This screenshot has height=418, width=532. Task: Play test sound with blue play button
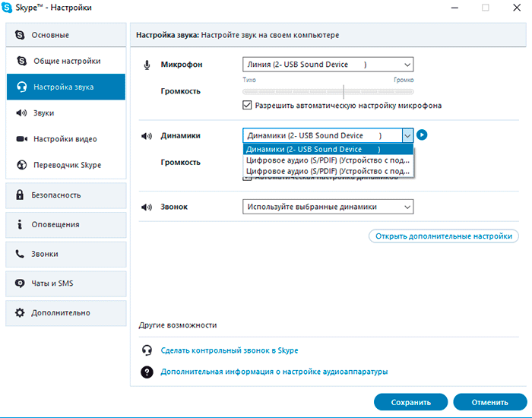click(422, 135)
